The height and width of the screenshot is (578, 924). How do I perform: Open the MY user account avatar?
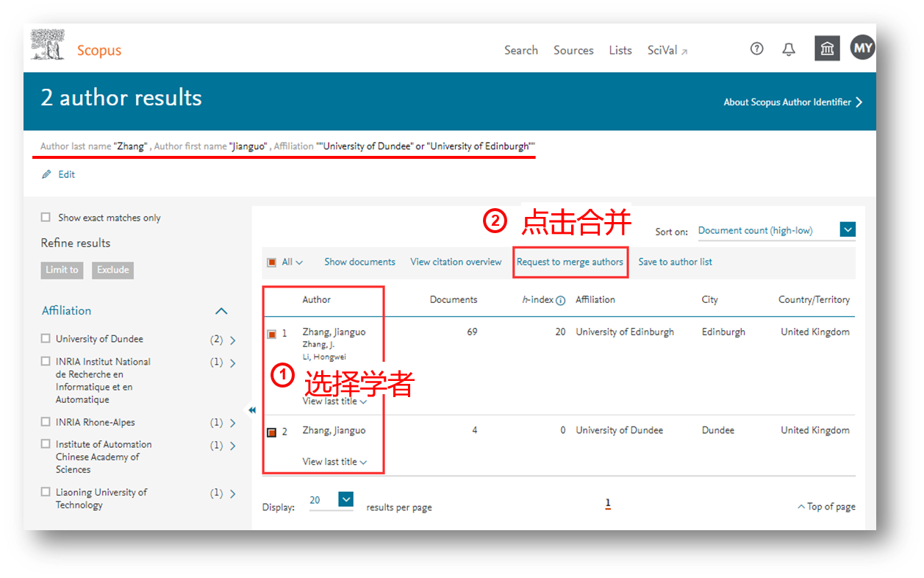[x=863, y=49]
